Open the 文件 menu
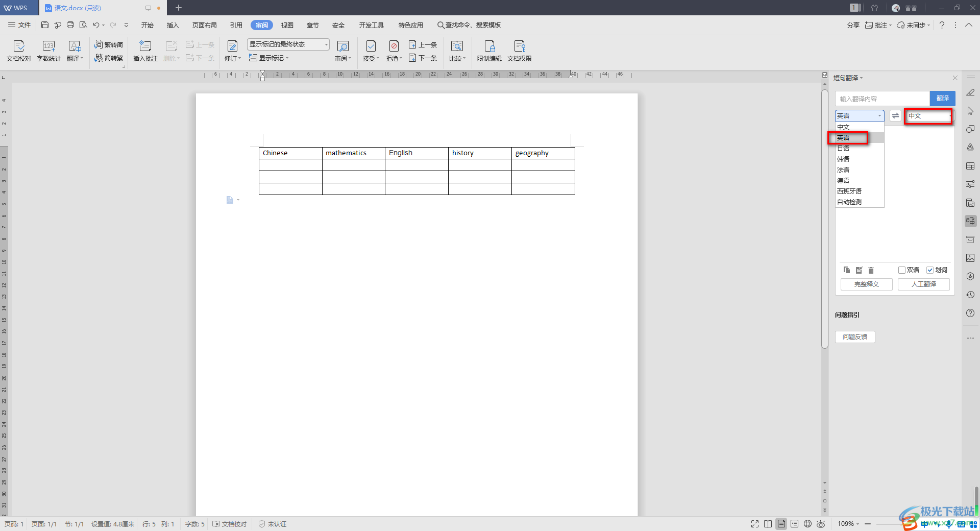 (19, 25)
